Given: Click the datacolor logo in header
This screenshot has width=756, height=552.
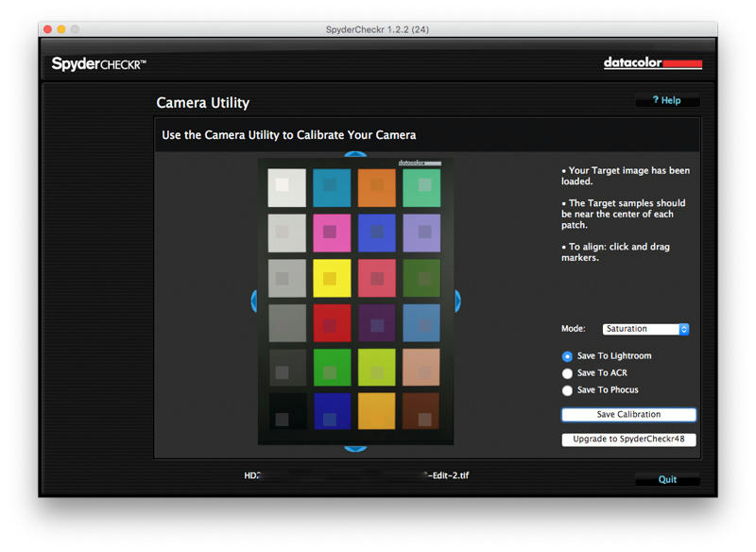Looking at the screenshot, I should pos(653,63).
